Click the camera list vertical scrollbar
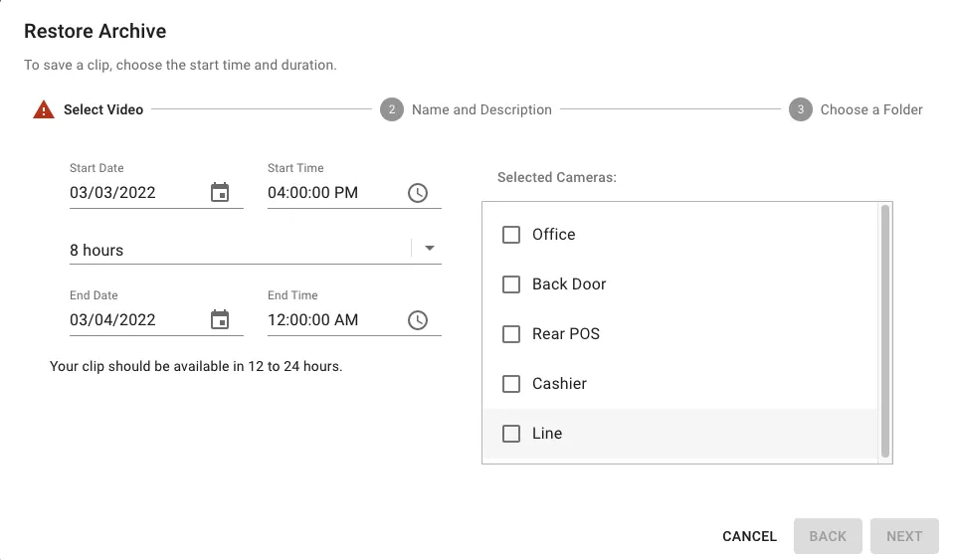This screenshot has width=953, height=560. click(884, 328)
